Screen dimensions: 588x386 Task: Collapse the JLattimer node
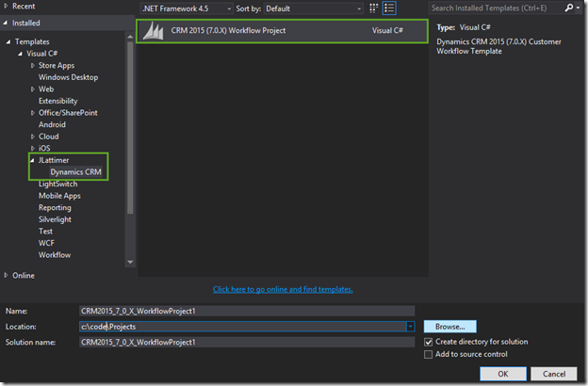coord(32,160)
